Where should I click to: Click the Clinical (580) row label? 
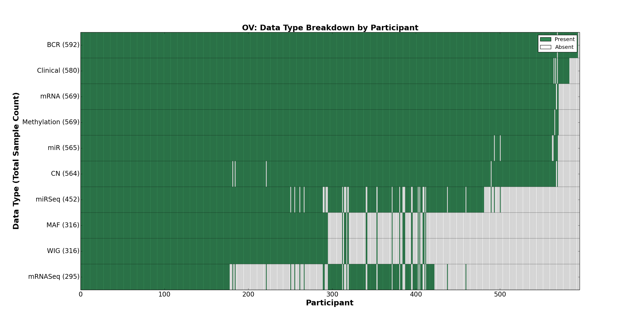58,71
